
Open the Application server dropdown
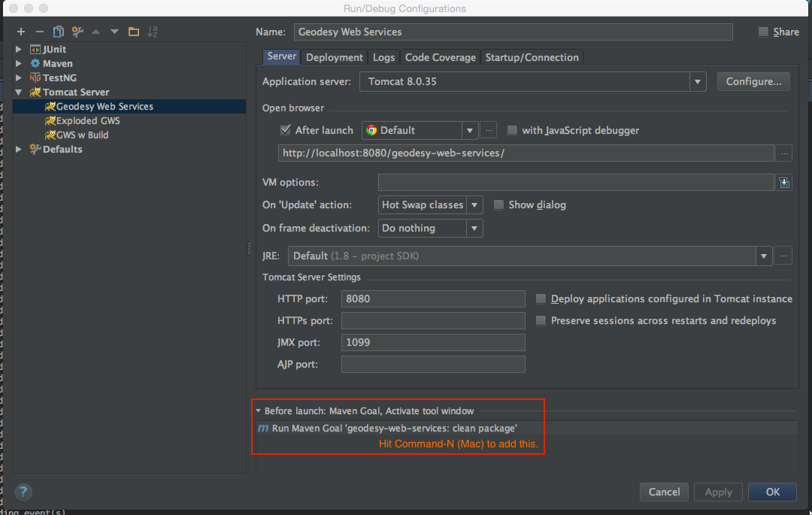[x=698, y=82]
